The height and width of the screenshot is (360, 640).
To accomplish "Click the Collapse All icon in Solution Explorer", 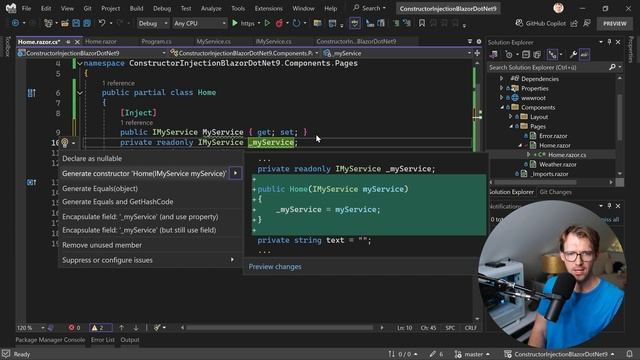I will 526,54.
